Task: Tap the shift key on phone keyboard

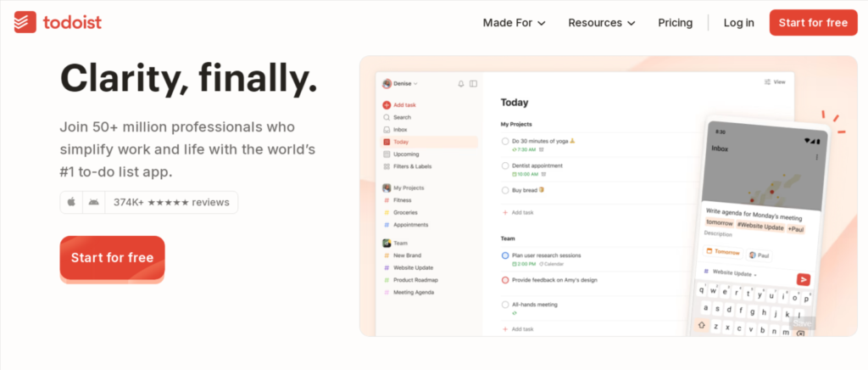Action: (x=702, y=325)
